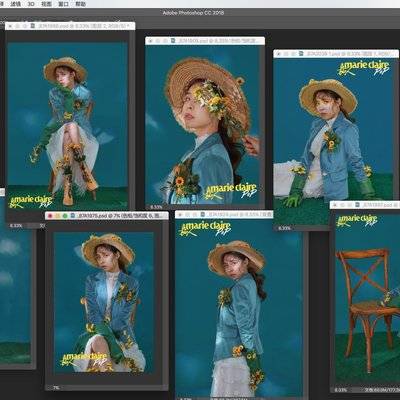Open the 滤镜 (Filter) menu
Screen dimensions: 400x400
(16, 4)
